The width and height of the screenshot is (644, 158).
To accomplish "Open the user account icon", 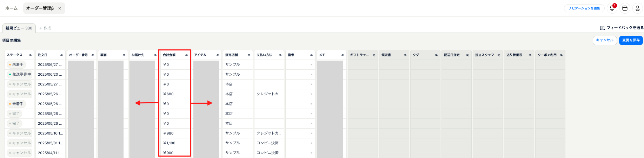I will (638, 8).
